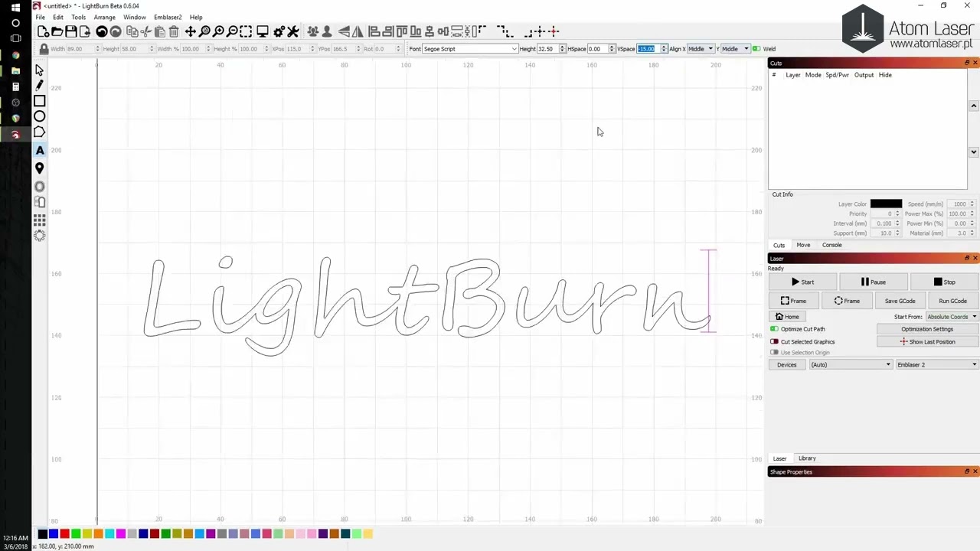Click the New file icon
980x551 pixels.
(x=43, y=31)
